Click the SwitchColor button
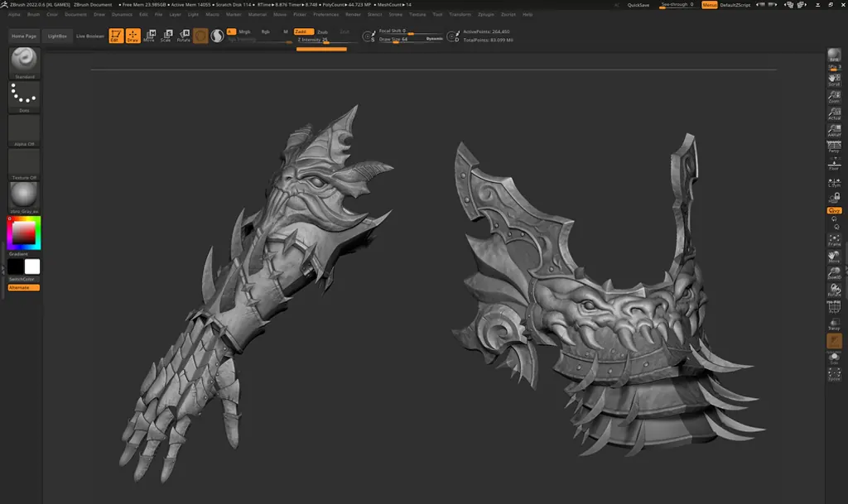The image size is (848, 504). tap(22, 279)
